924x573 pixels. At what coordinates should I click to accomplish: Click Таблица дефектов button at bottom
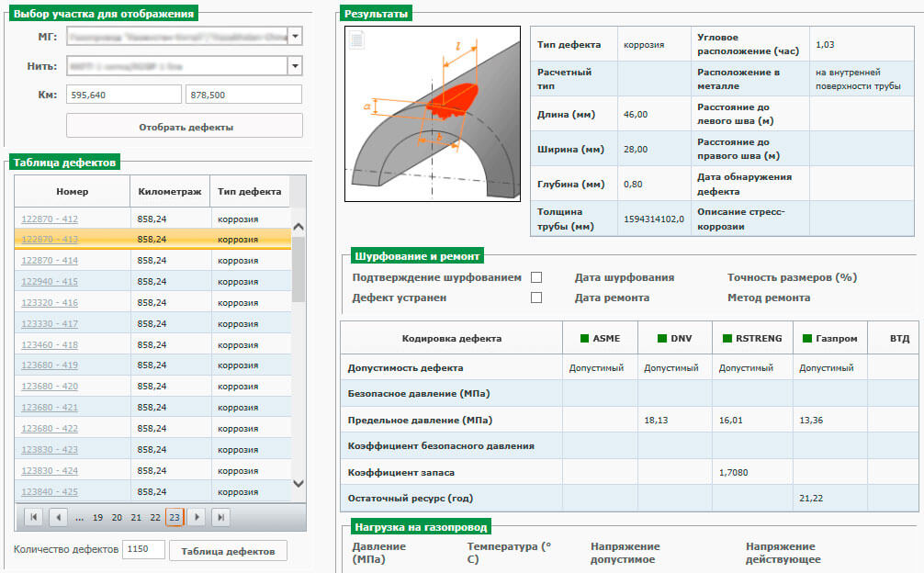click(x=228, y=551)
